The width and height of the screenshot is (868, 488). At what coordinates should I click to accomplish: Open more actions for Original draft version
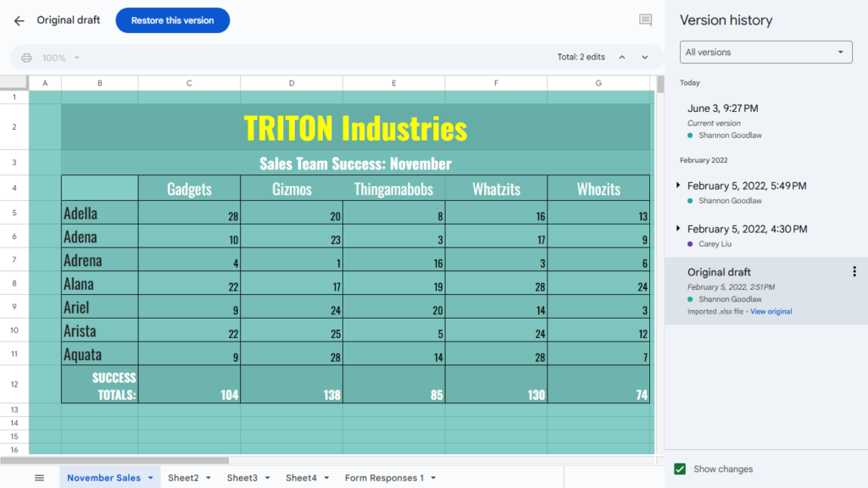(x=854, y=272)
